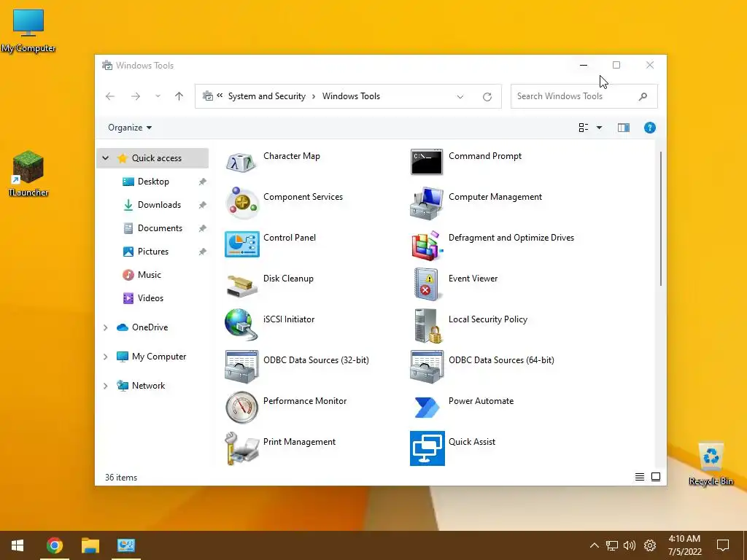The width and height of the screenshot is (747, 560).
Task: Open File Explorer from the taskbar
Action: (x=90, y=545)
